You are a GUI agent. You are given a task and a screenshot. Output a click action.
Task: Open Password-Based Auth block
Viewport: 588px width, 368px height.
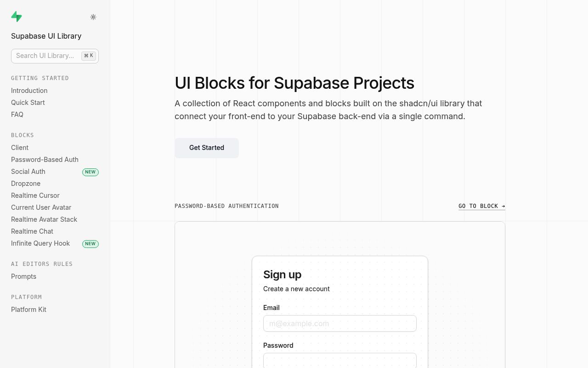45,160
